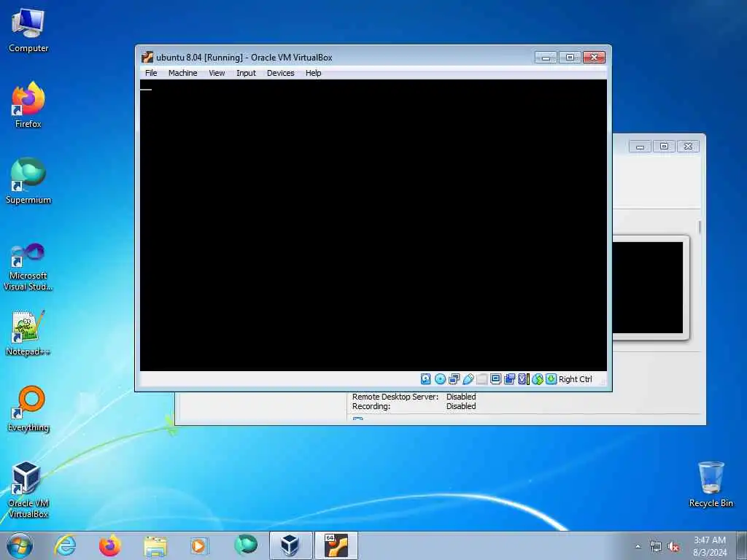Screen dimensions: 747x560
Task: Maximize the background VirtualBox Manager window
Action: [664, 146]
